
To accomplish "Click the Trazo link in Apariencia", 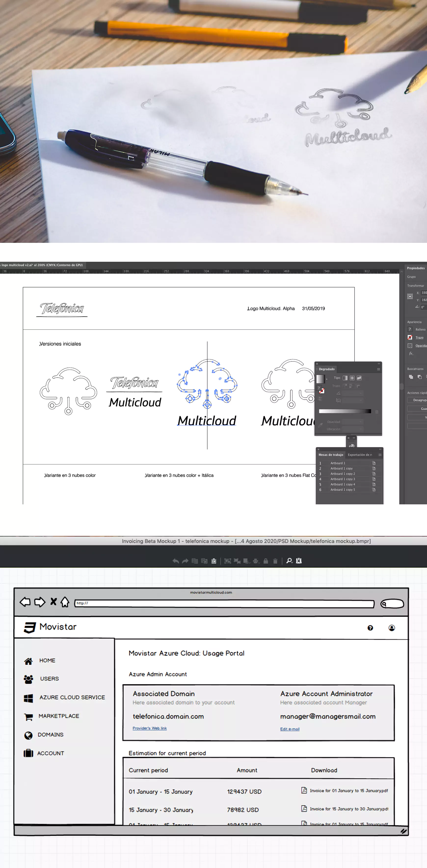I will click(419, 338).
